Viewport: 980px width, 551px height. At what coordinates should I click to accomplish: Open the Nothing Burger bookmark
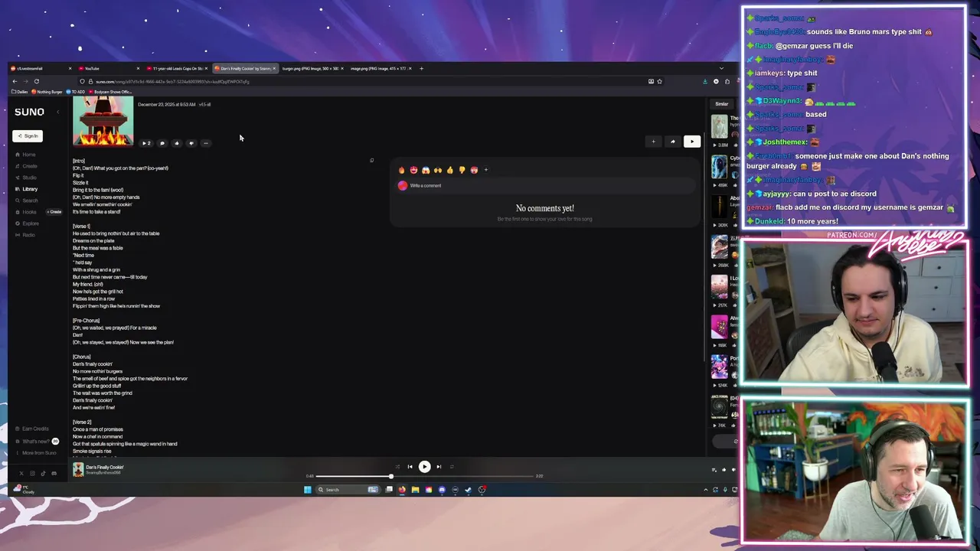coord(47,92)
